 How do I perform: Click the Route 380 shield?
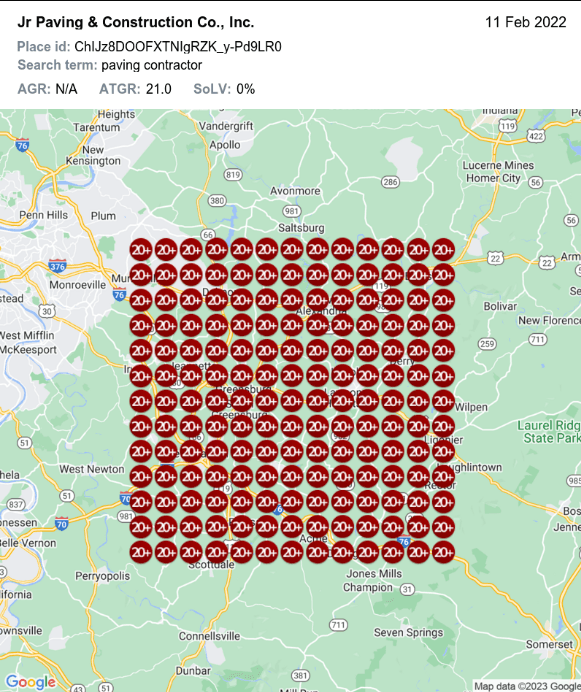217,201
